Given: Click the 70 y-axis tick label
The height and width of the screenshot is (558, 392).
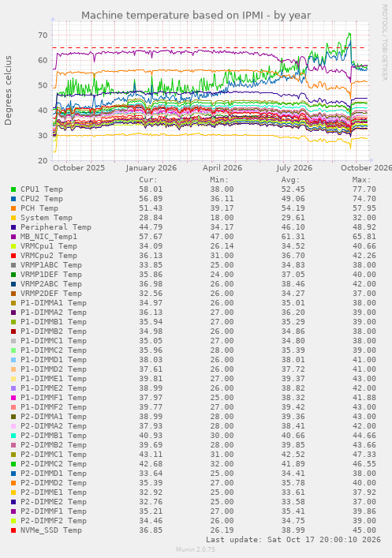Looking at the screenshot, I should [x=43, y=36].
